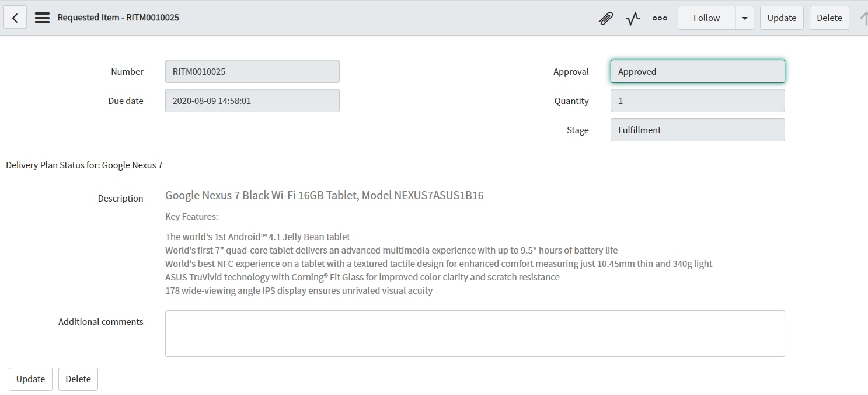
Task: Open the activity stream pulse icon
Action: pos(633,18)
